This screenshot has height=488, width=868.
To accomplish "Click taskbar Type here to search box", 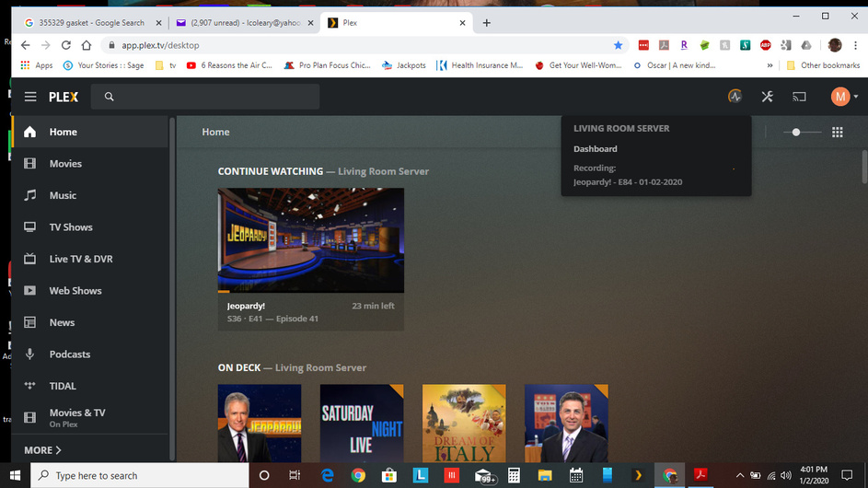I will click(140, 475).
